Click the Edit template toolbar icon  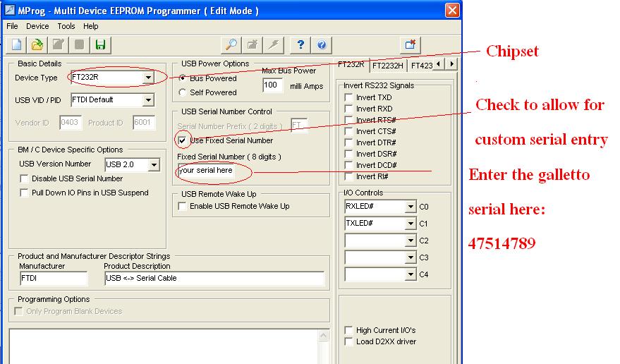click(x=59, y=44)
